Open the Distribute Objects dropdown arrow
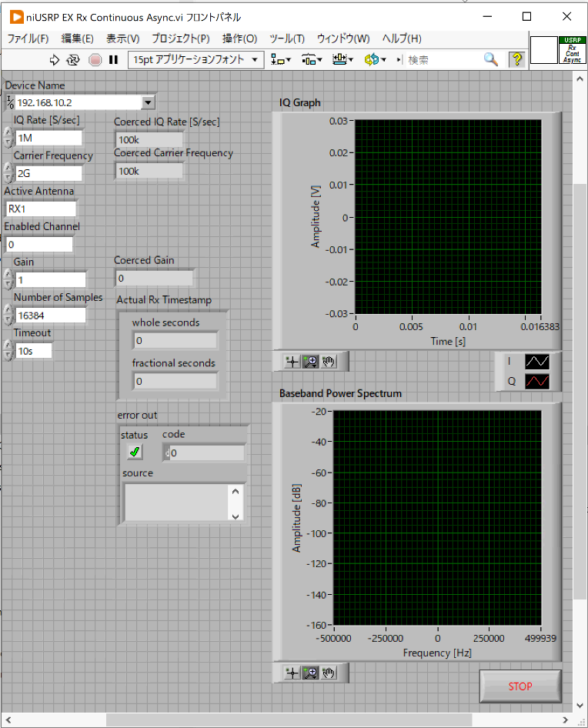This screenshot has height=728, width=588. coord(319,60)
